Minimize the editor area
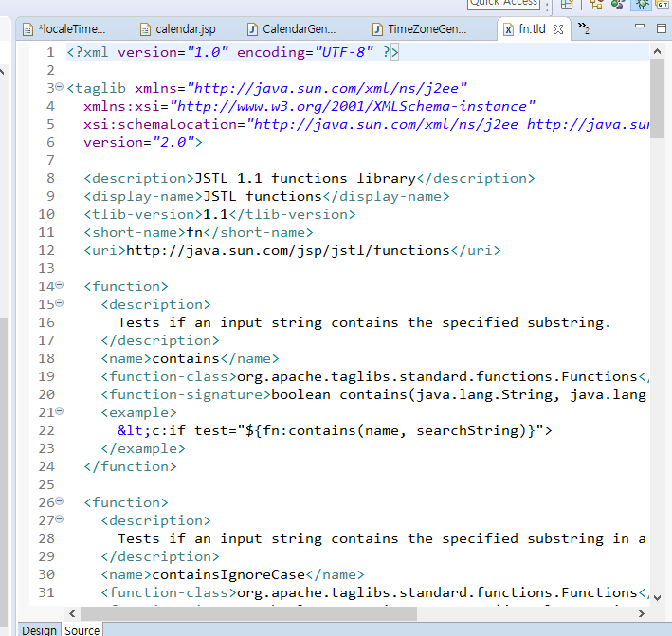The height and width of the screenshot is (636, 672). click(640, 27)
